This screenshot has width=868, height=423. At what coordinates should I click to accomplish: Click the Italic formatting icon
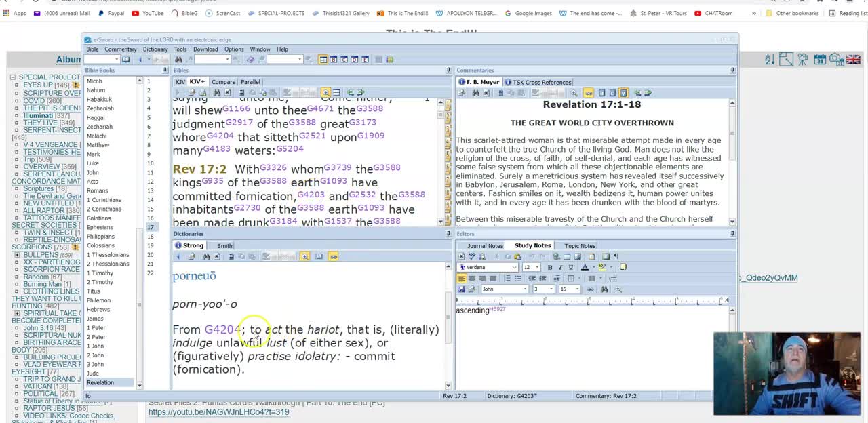coord(560,267)
